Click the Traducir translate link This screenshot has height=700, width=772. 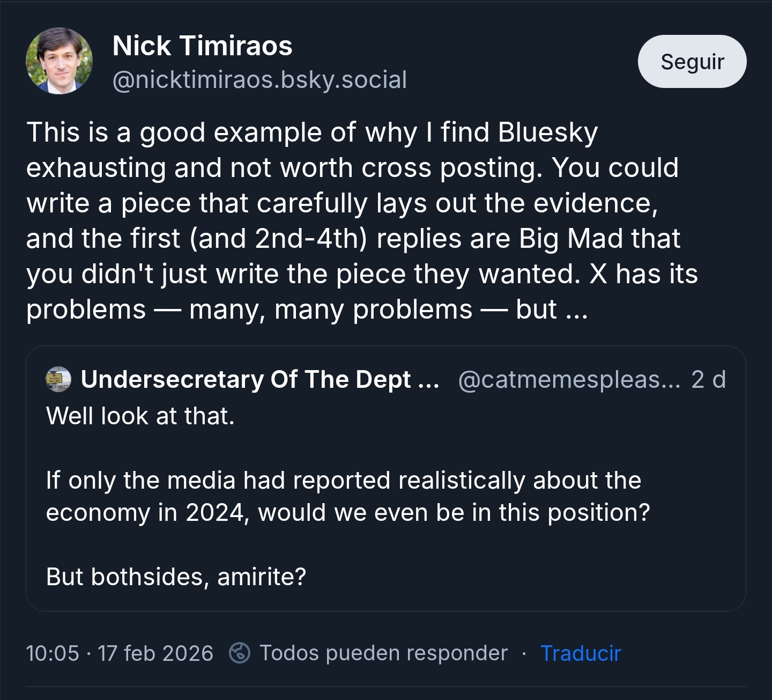point(581,653)
